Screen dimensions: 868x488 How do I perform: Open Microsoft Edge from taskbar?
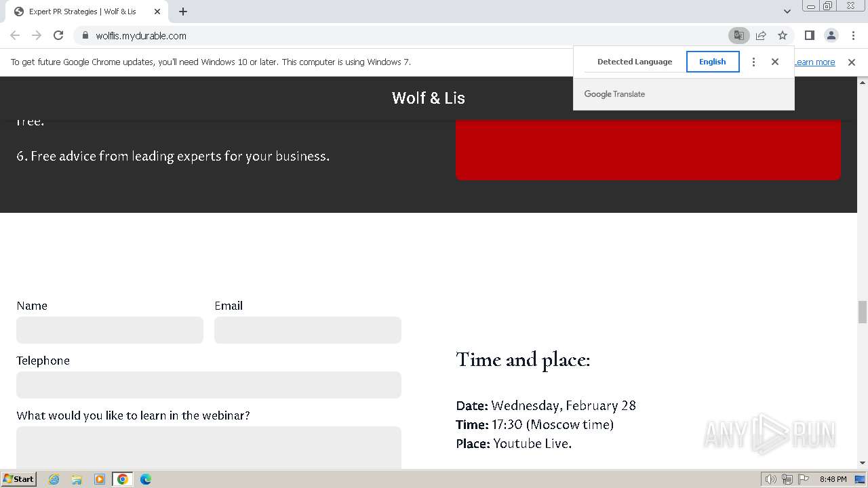click(x=146, y=479)
